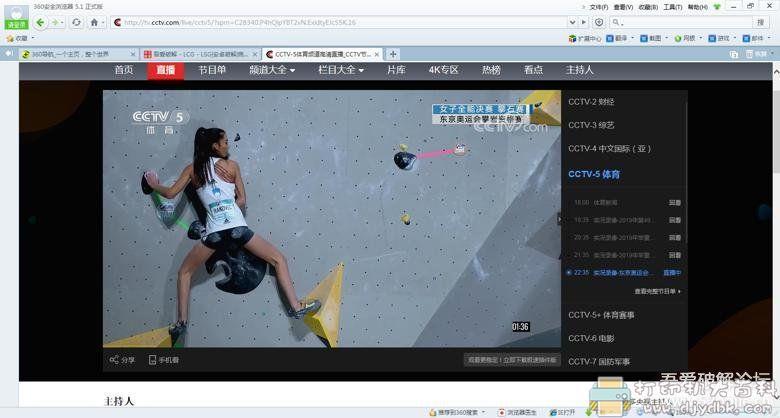Click the 网银 online banking toolbar item
This screenshot has width=780, height=418.
click(x=685, y=38)
